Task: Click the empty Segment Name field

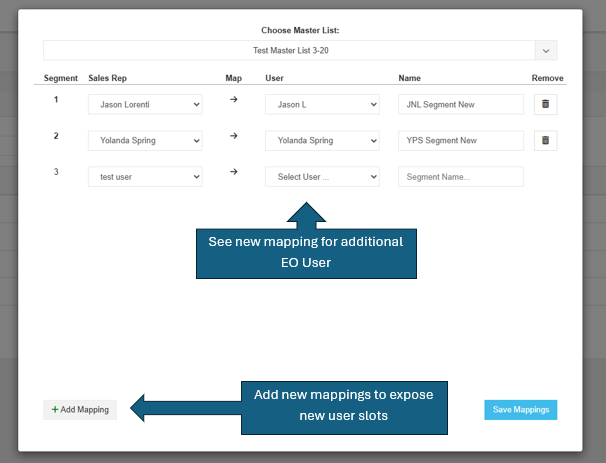Action: click(461, 177)
